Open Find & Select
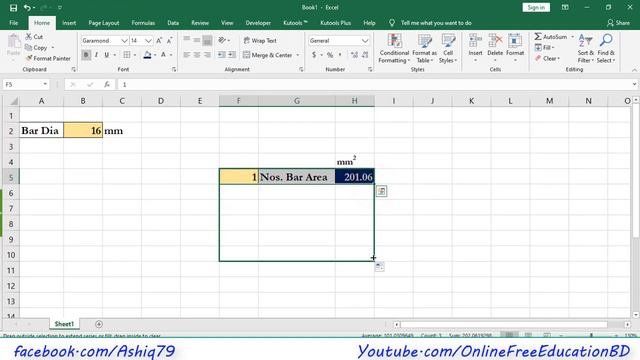 tap(606, 49)
